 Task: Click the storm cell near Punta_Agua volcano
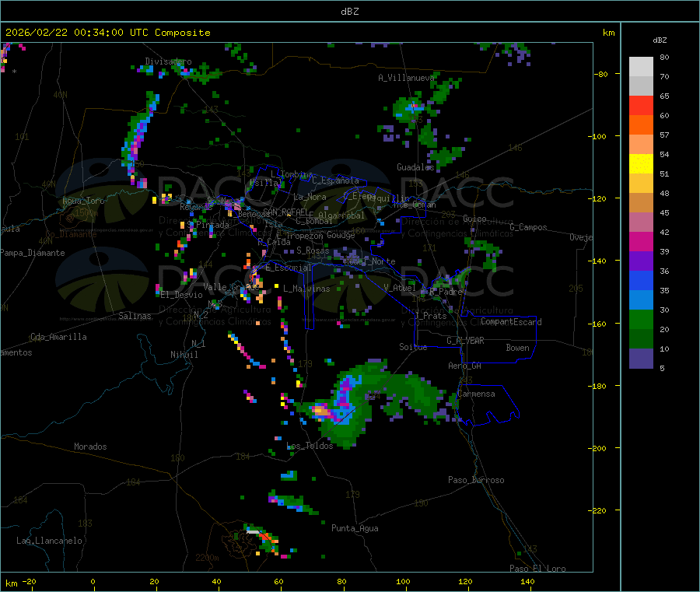pos(264,538)
